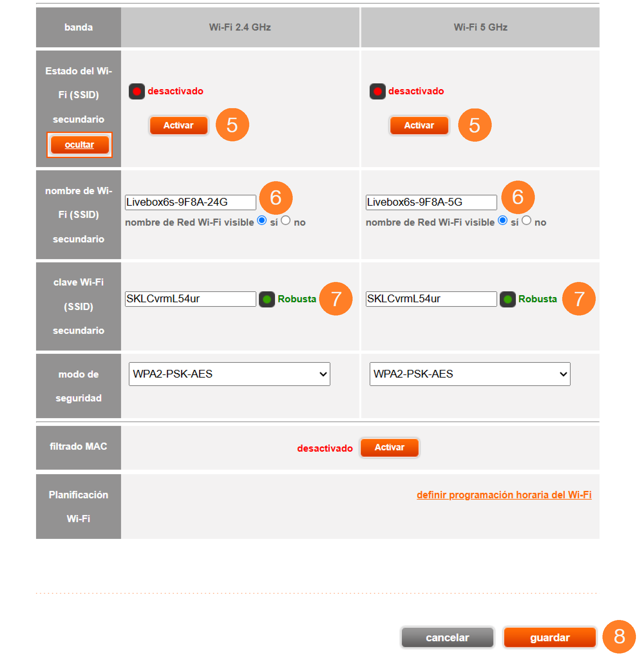Activate MAC filtering with Activar button
Viewport: 644px width, 667px height.
click(389, 447)
